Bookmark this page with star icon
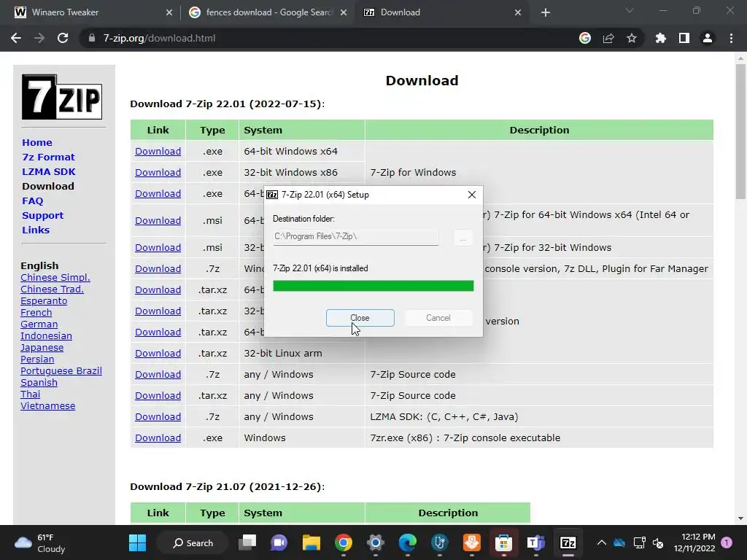The height and width of the screenshot is (560, 747). (632, 38)
